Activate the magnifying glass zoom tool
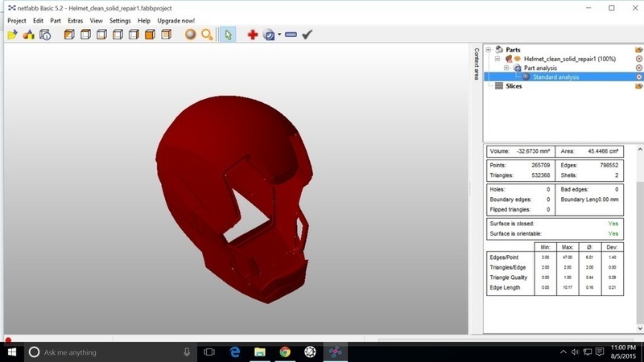644x362 pixels. coord(207,35)
